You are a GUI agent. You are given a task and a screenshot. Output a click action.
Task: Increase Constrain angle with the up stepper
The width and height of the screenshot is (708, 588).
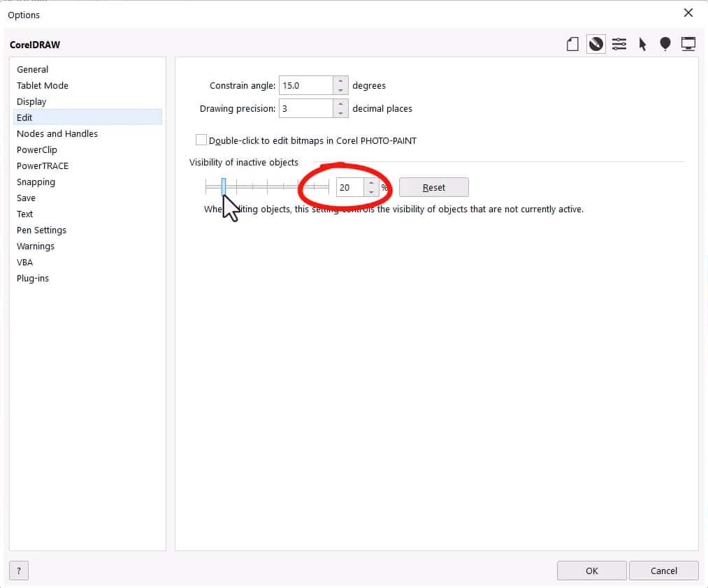[x=340, y=81]
